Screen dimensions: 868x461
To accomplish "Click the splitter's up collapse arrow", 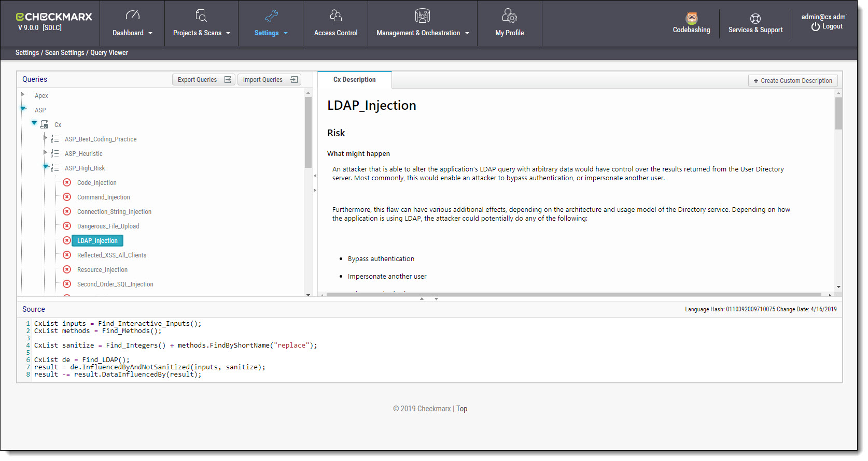I will click(x=422, y=299).
